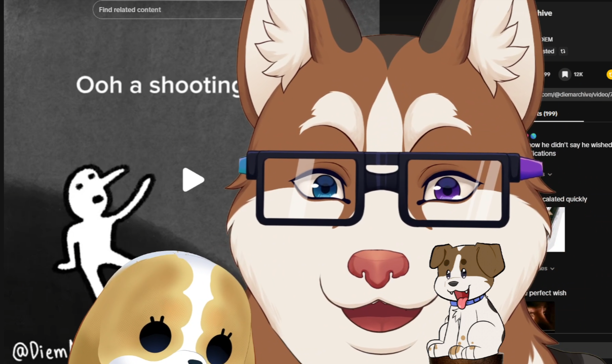
Task: Click the yellow share icon
Action: click(x=609, y=74)
